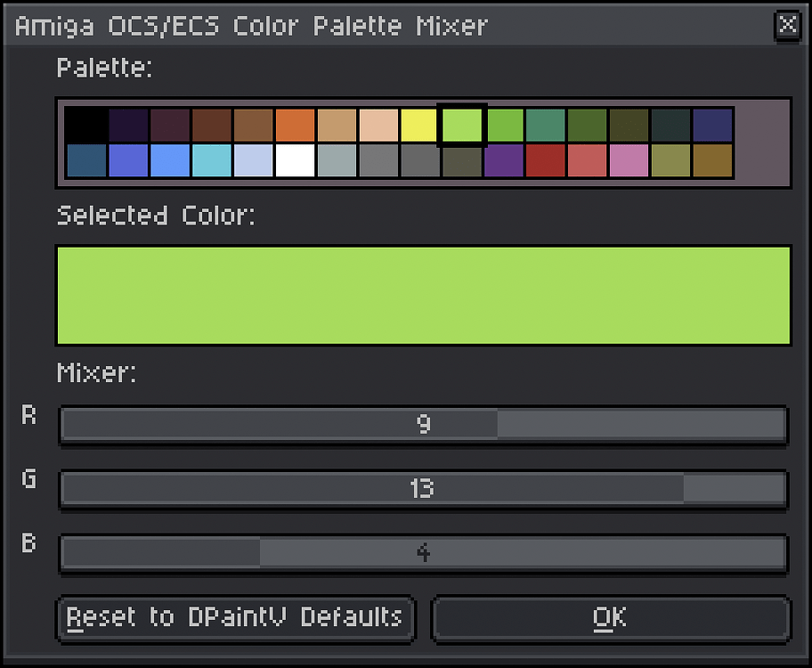Click the highlighted light green swatch
The width and height of the screenshot is (812, 668).
point(463,125)
